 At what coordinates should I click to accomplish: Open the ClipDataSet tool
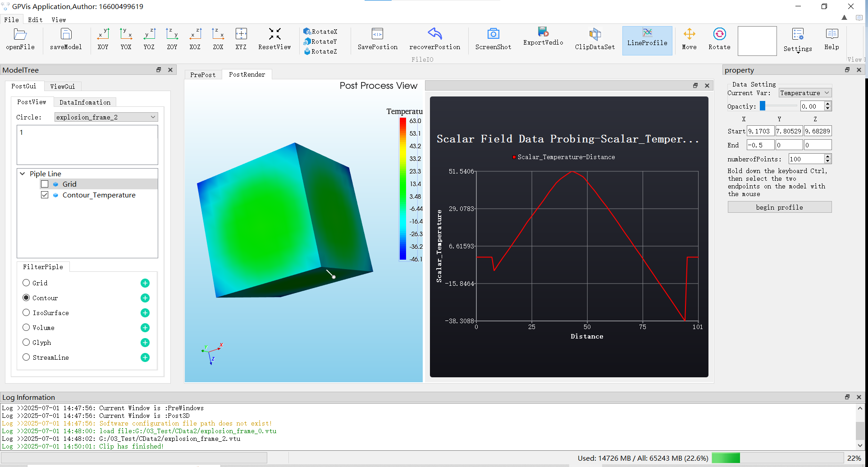point(595,39)
